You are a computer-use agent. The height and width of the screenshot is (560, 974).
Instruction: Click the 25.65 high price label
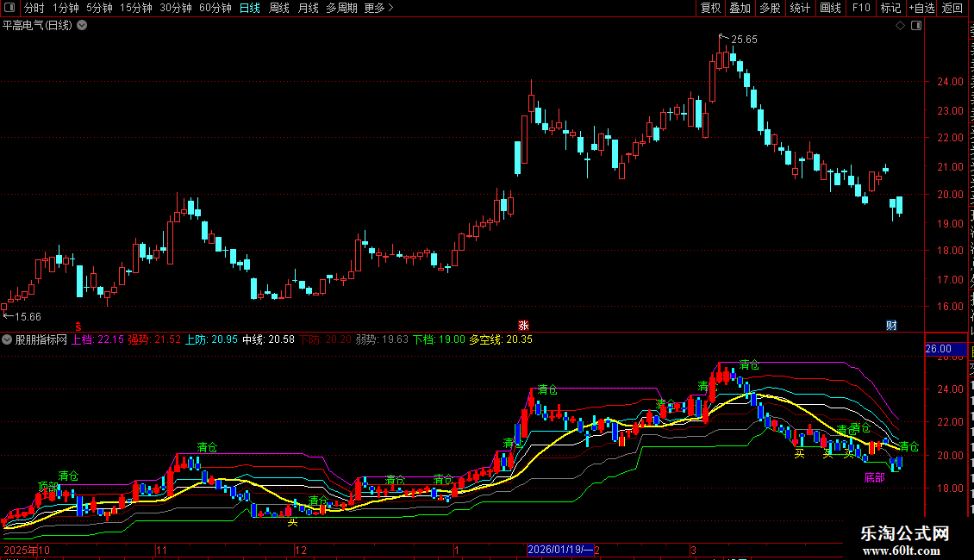pos(744,40)
